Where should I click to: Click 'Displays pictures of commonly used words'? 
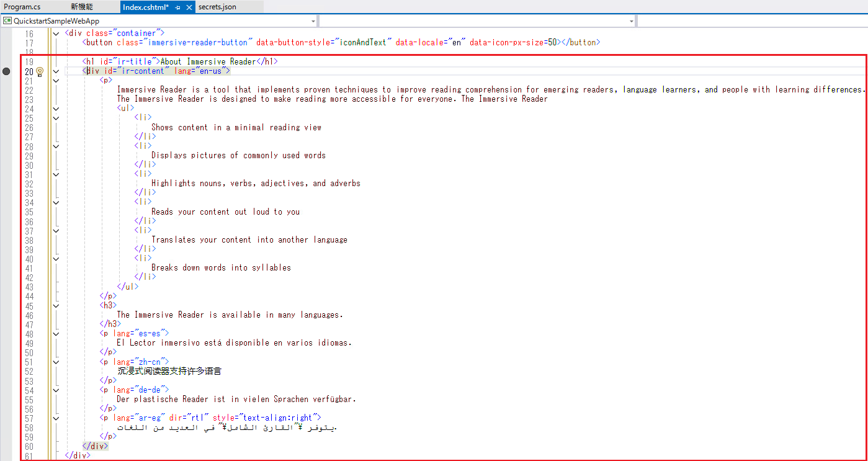click(x=238, y=155)
